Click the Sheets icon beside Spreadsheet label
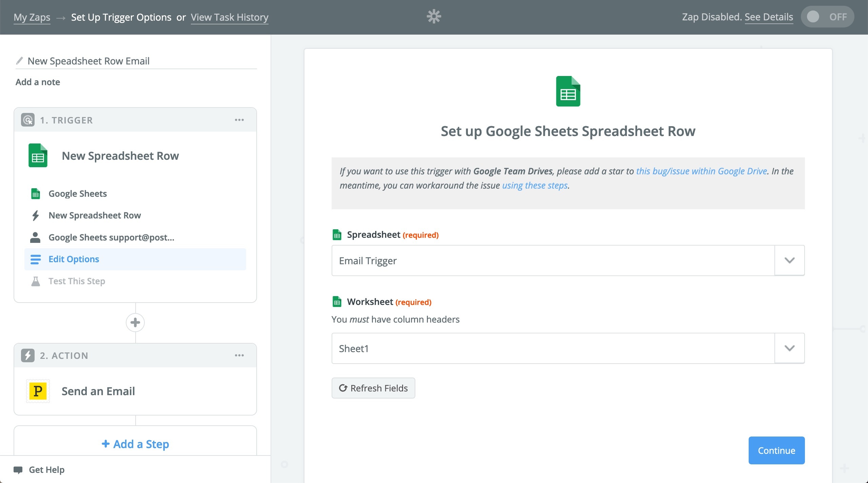Image resolution: width=868 pixels, height=483 pixels. point(337,235)
